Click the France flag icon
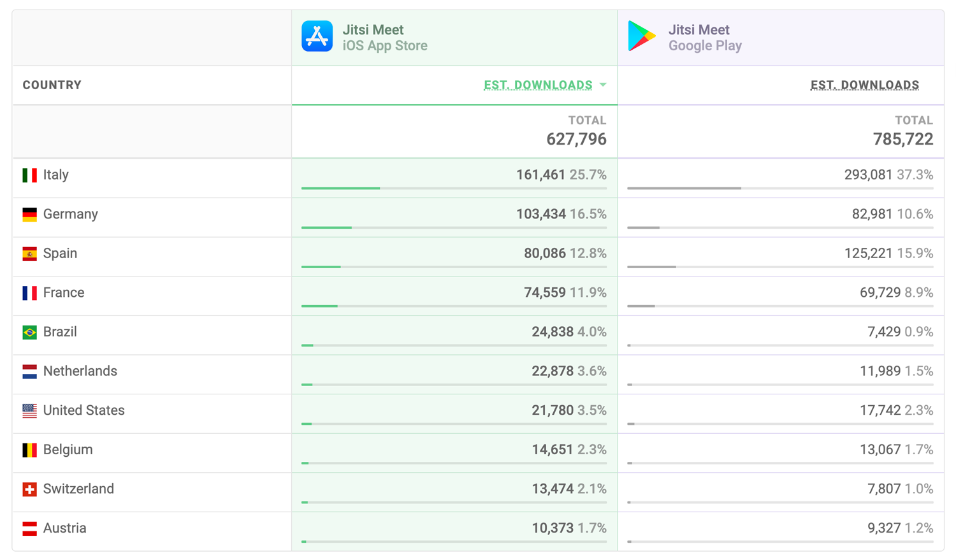 coord(29,293)
